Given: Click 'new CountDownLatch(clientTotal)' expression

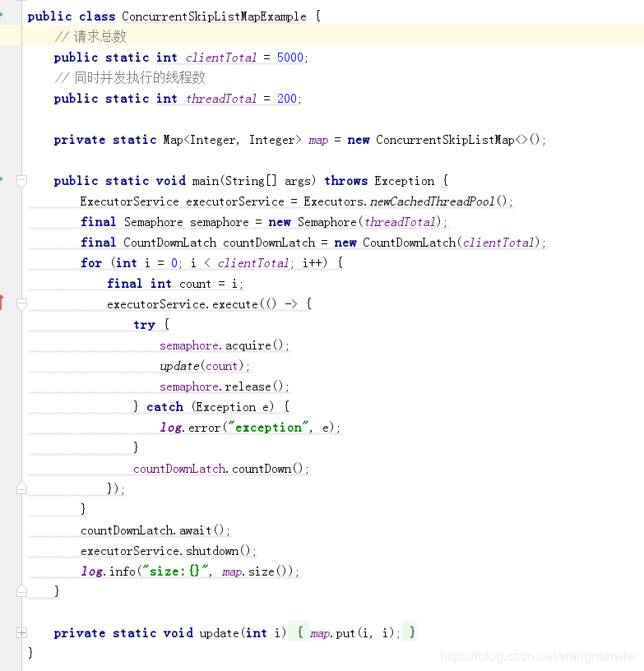Looking at the screenshot, I should [438, 243].
